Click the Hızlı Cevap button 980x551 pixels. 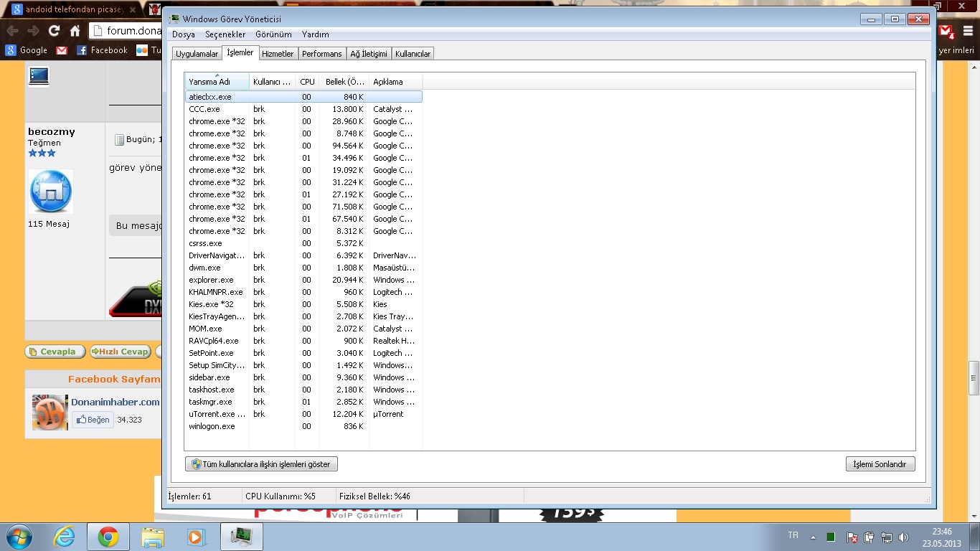[120, 352]
